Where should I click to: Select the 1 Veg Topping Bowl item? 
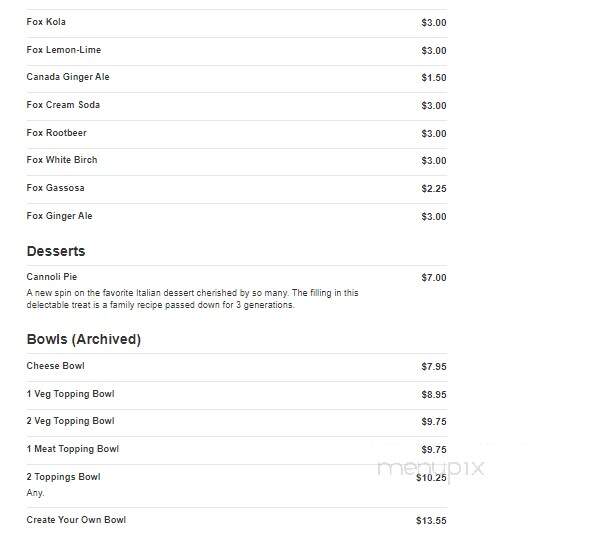click(x=70, y=394)
